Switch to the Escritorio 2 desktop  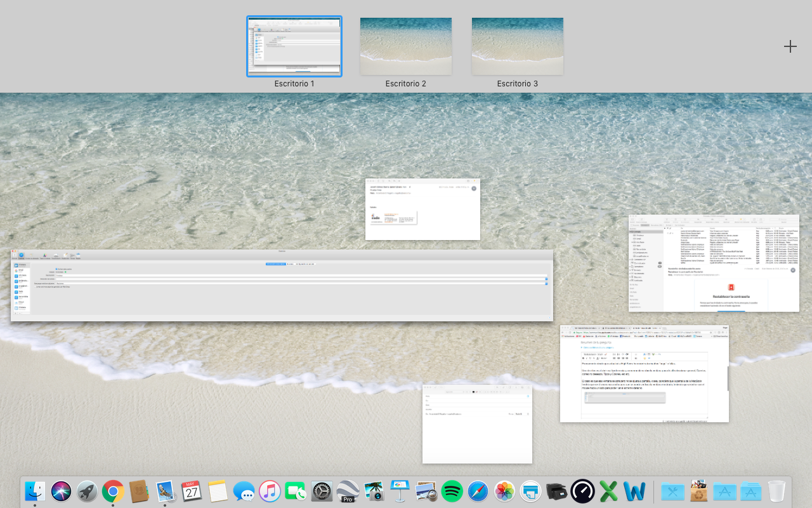point(406,46)
